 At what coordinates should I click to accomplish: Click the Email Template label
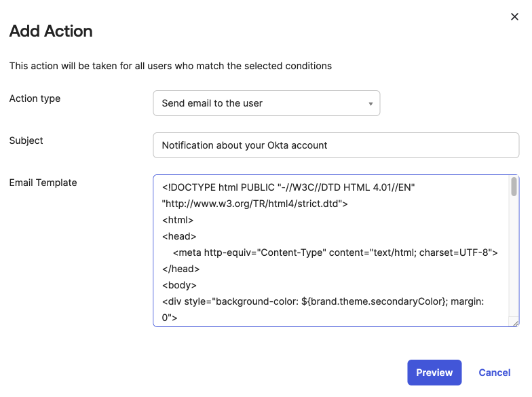[43, 183]
